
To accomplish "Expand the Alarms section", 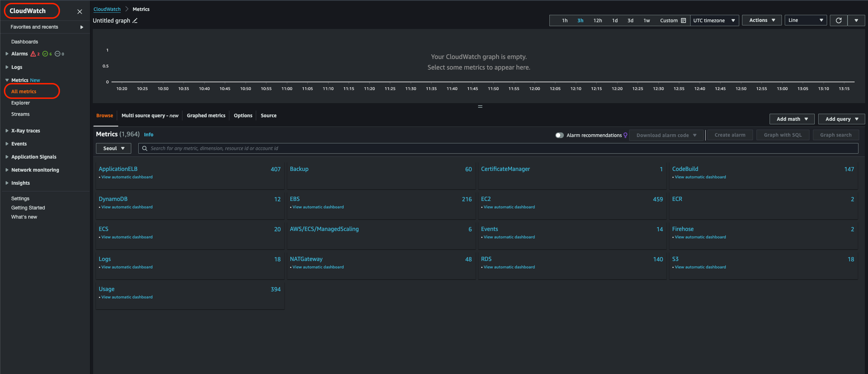I will click(x=7, y=54).
